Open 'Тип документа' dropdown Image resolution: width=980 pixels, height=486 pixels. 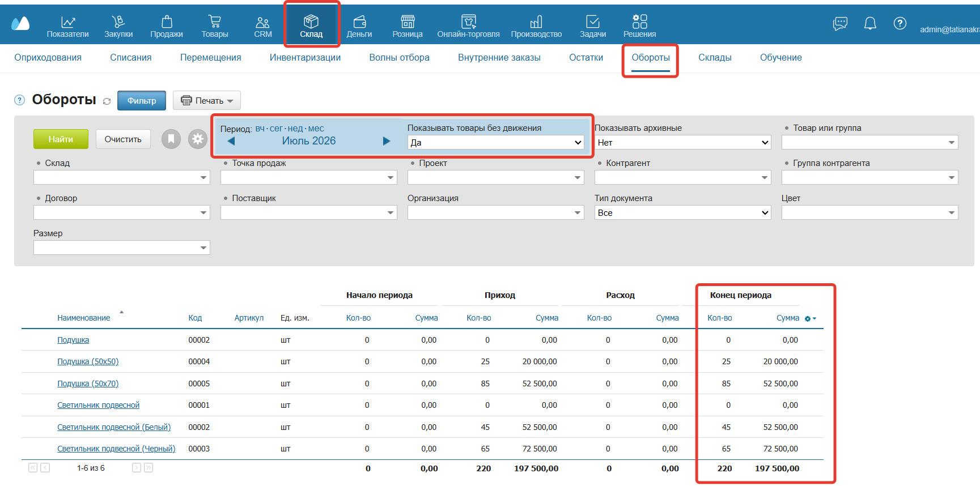(x=683, y=213)
